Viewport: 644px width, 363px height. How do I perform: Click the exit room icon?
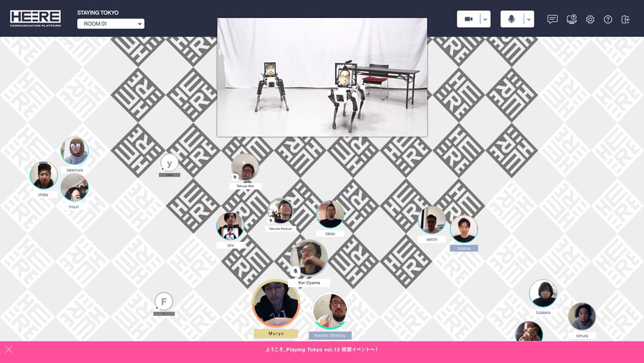pyautogui.click(x=625, y=19)
